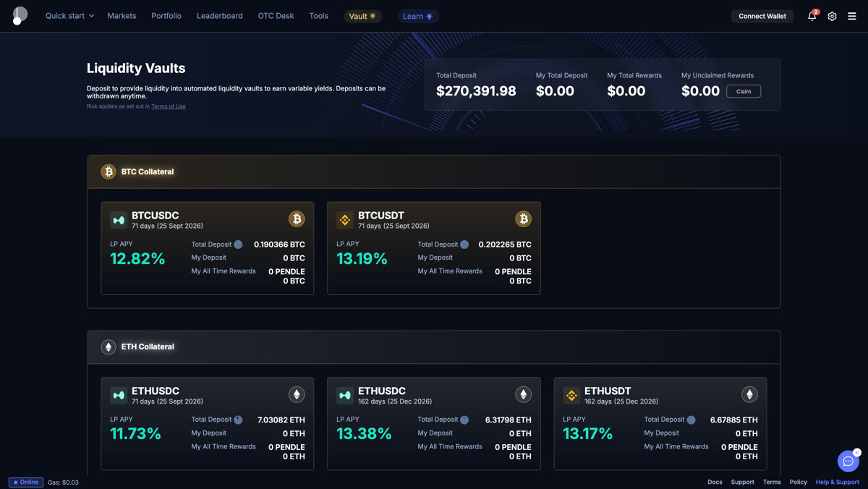This screenshot has width=868, height=489.
Task: Open the Support footer link
Action: coord(742,482)
